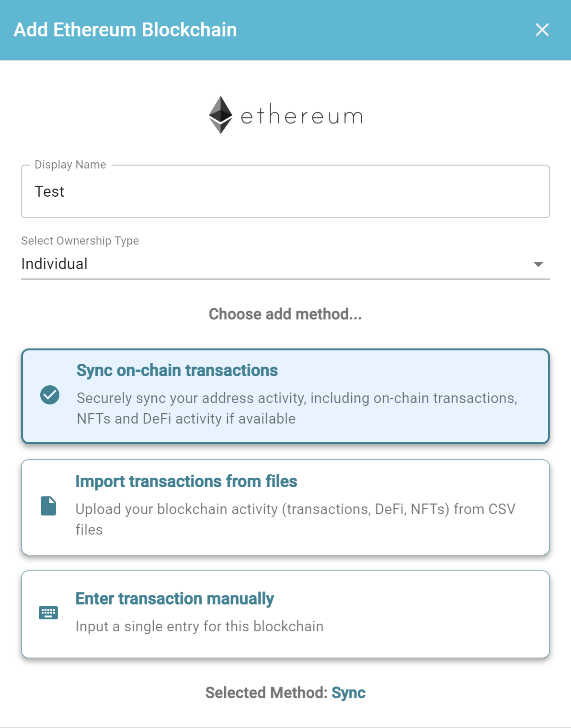The image size is (571, 728).
Task: Select the Sync on-chain transactions method
Action: [285, 395]
